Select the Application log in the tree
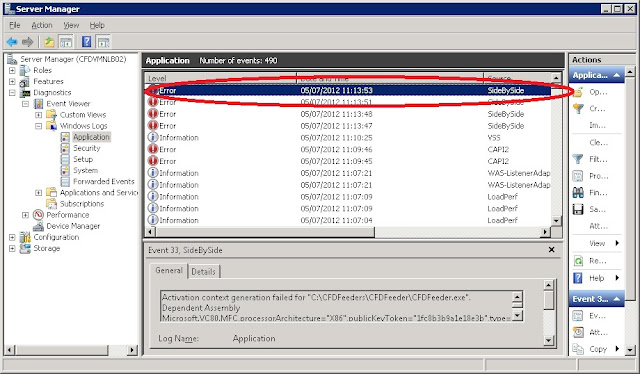The image size is (640, 374). (x=91, y=137)
